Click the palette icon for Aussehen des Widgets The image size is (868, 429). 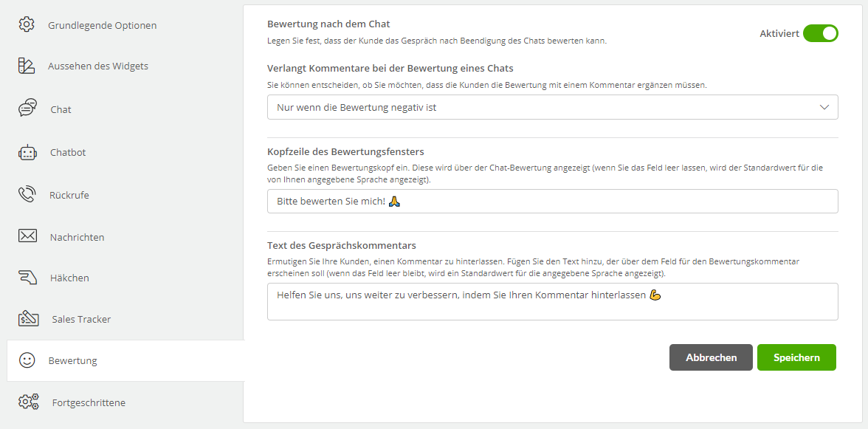coord(27,65)
